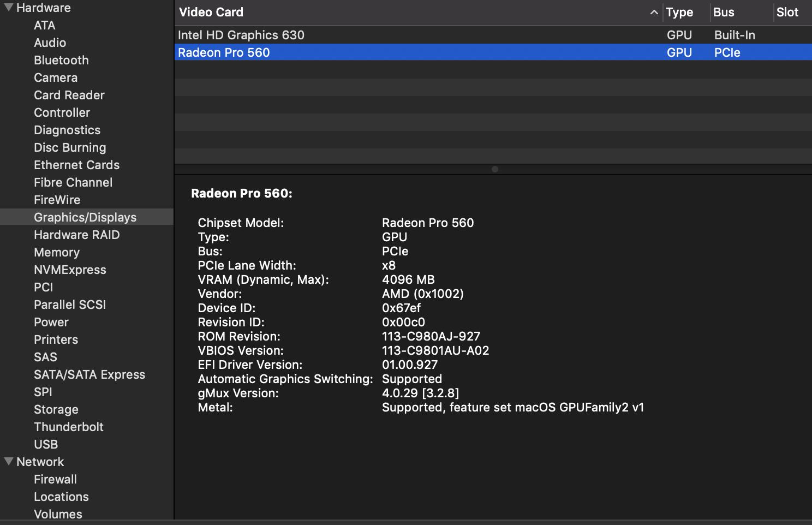This screenshot has height=525, width=812.
Task: Click the PCIe Lane Width value x8
Action: pyautogui.click(x=389, y=265)
